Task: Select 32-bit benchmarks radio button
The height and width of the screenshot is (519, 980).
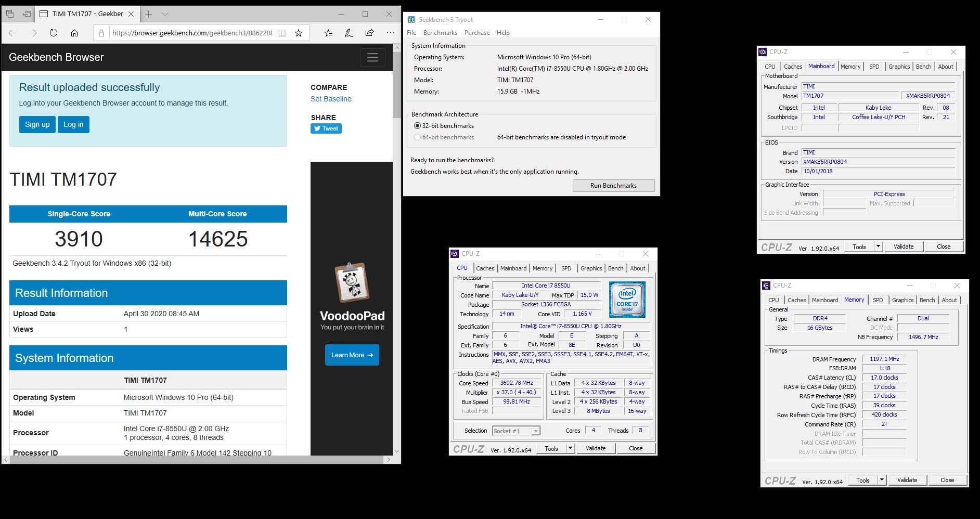Action: click(417, 126)
